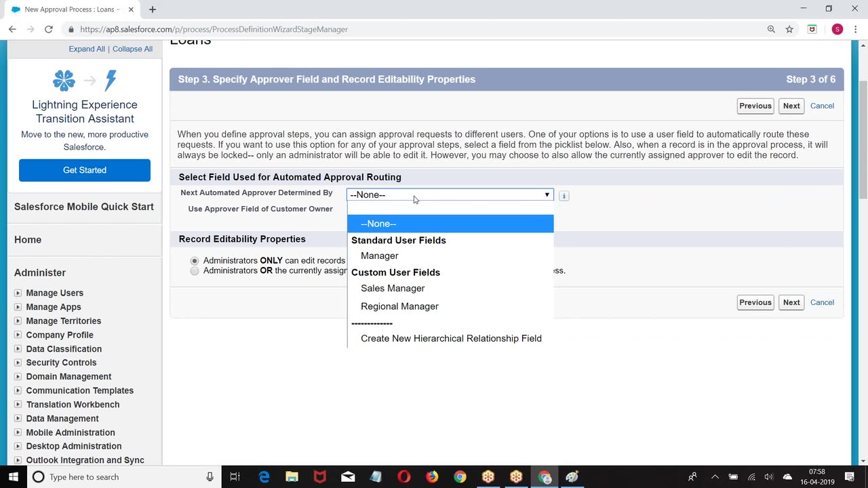
Task: Go to Home in the sidebar
Action: 28,240
